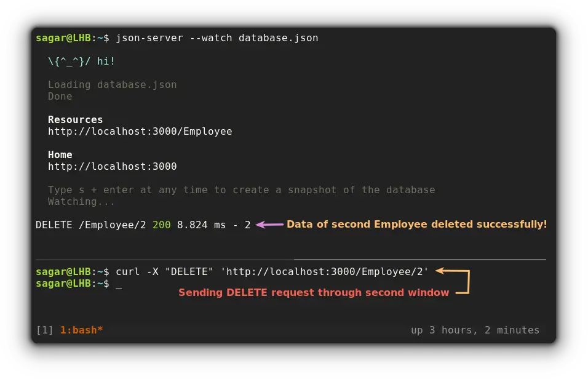Click the 'Data of second Employee deleted successfully!' annotation

coord(416,224)
